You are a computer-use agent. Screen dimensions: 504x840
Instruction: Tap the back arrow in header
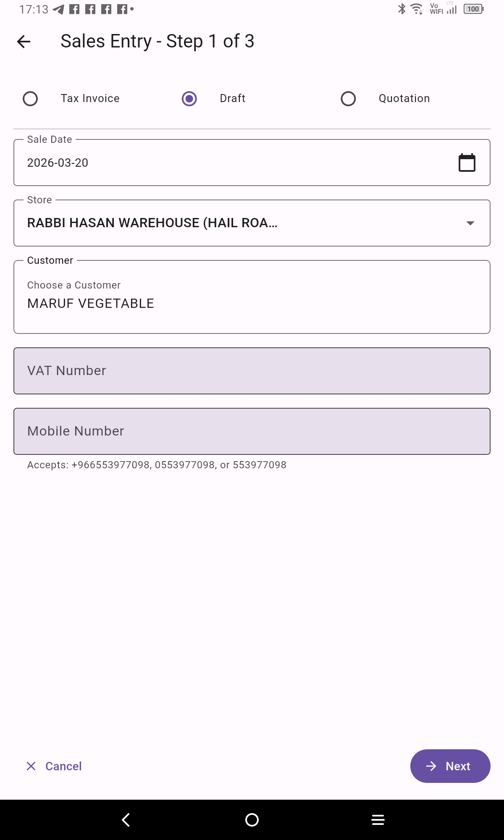tap(24, 42)
